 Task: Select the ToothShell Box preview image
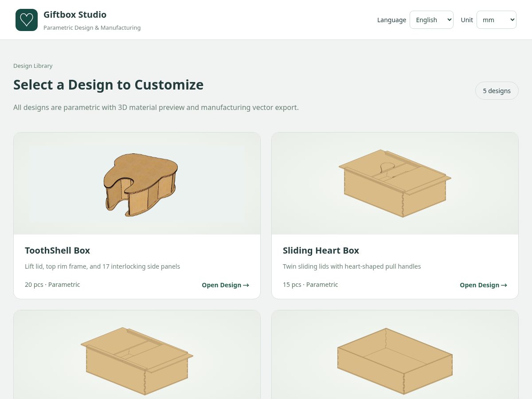click(x=137, y=184)
